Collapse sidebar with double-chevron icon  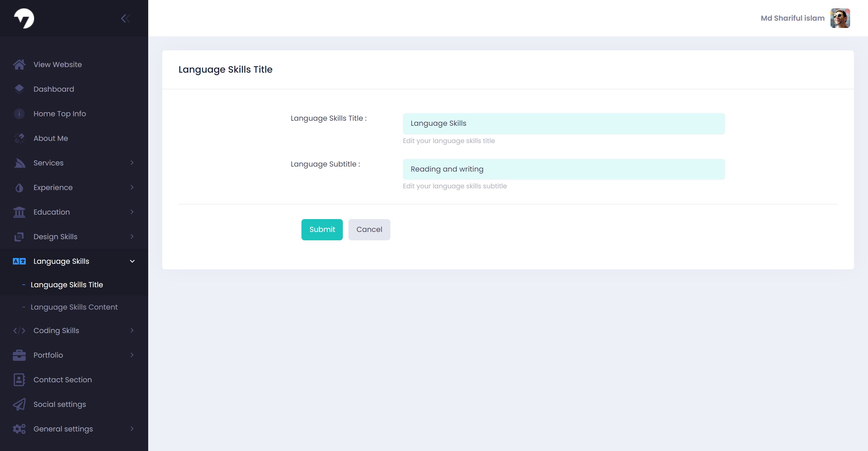click(x=125, y=18)
